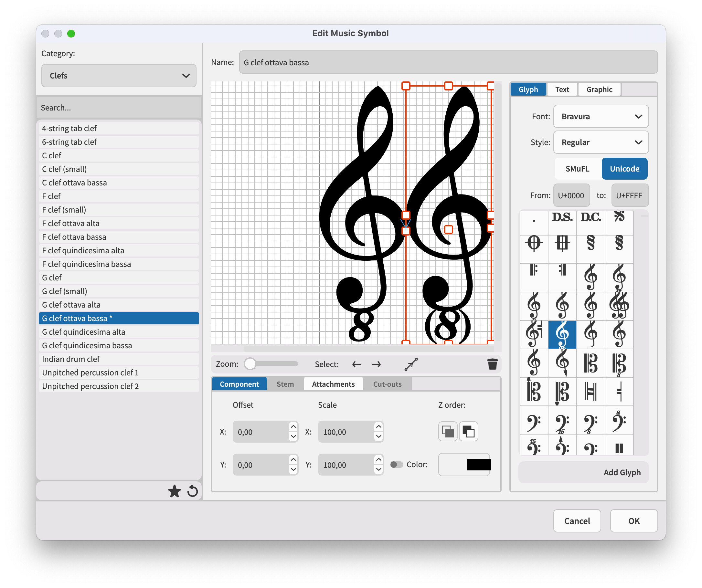Click the black Color swatch
Image resolution: width=702 pixels, height=588 pixels.
click(x=478, y=465)
